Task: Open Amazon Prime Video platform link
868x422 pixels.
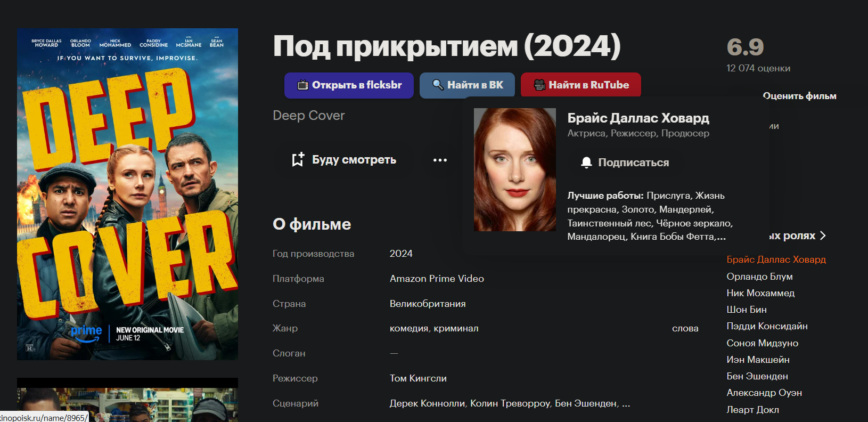Action: click(437, 279)
